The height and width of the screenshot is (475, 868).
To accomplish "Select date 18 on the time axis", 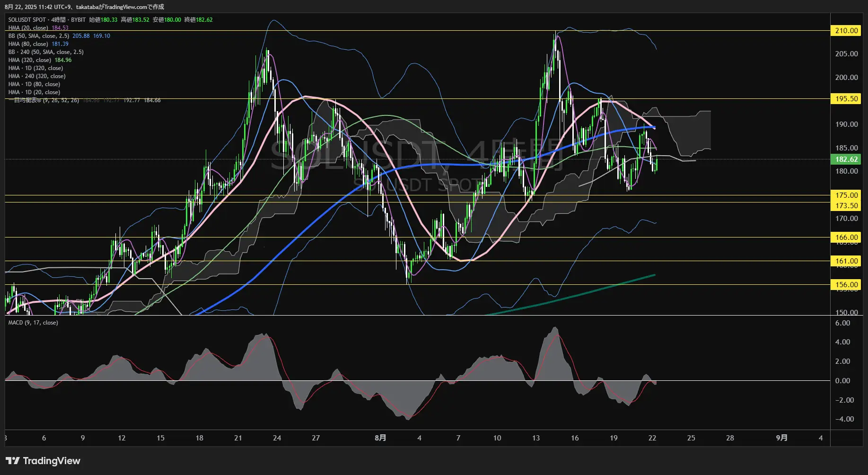I will 200,438.
